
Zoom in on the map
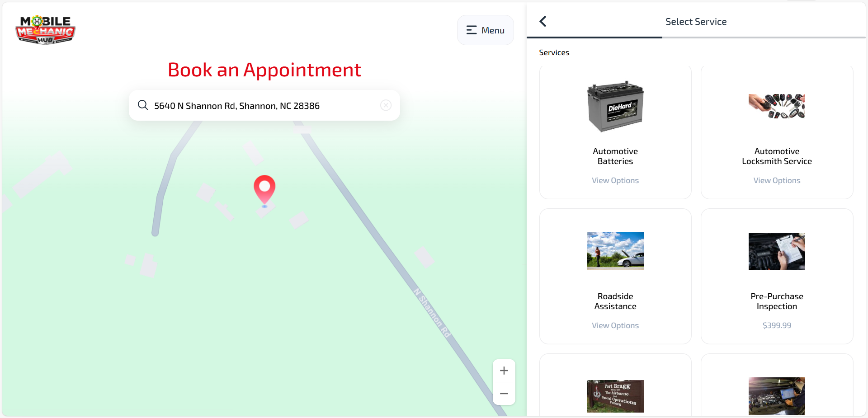click(504, 370)
